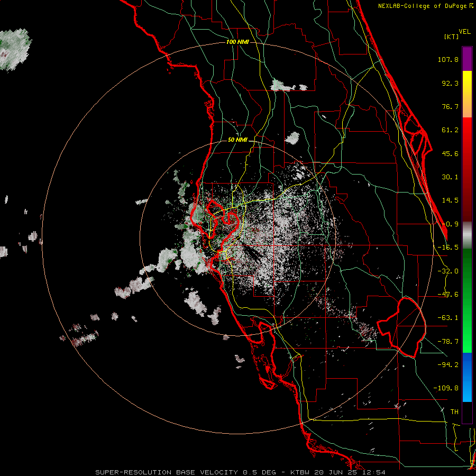This screenshot has height=476, width=476.
Task: Click the -32.0 value on velocity scale
Action: tap(448, 271)
